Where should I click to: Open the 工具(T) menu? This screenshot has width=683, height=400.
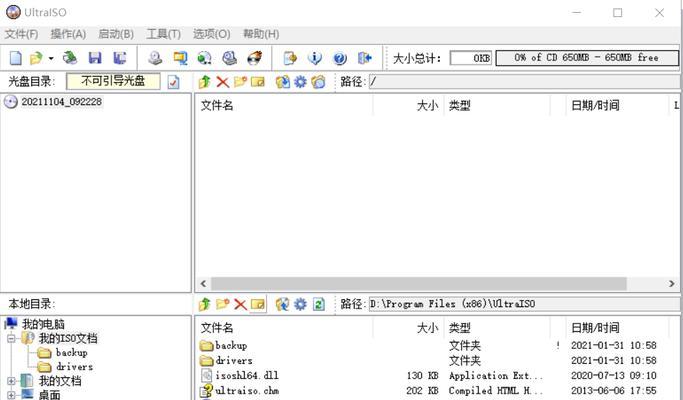163,34
